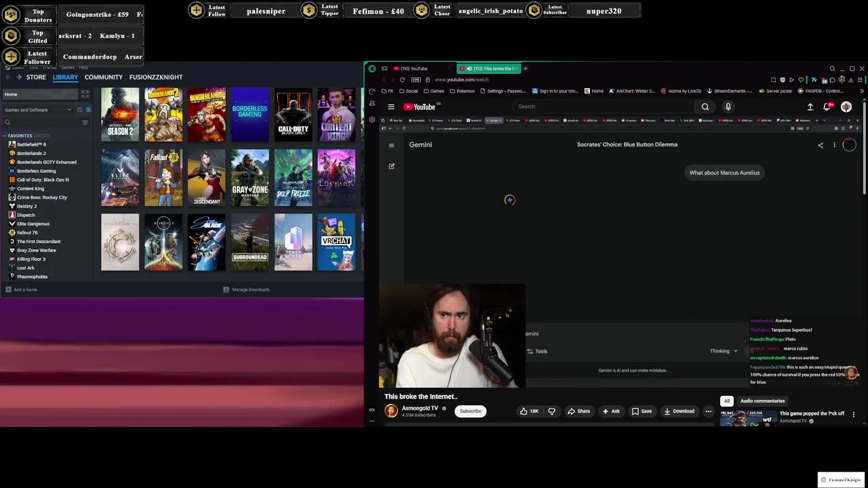
Task: Open Gray Zone Warfare cover thumbnail
Action: [250, 178]
